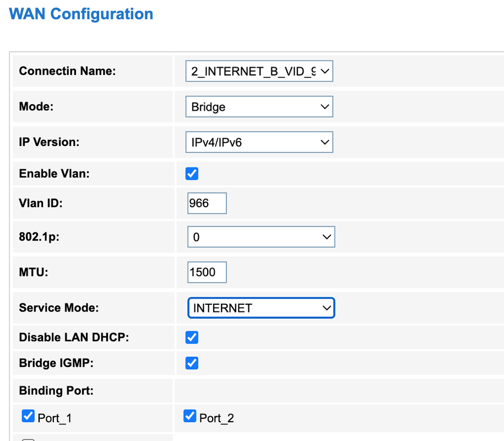The height and width of the screenshot is (441, 504).
Task: Click the MTU input field
Action: (207, 272)
